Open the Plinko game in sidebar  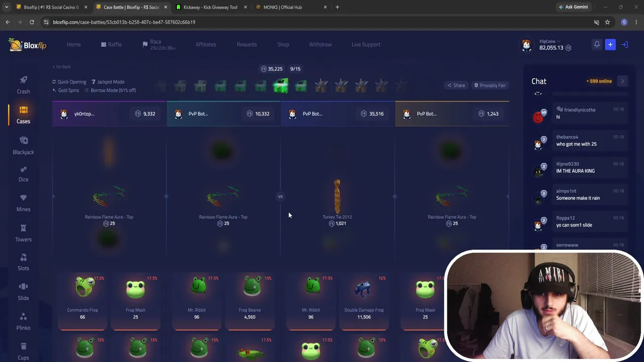click(x=23, y=322)
